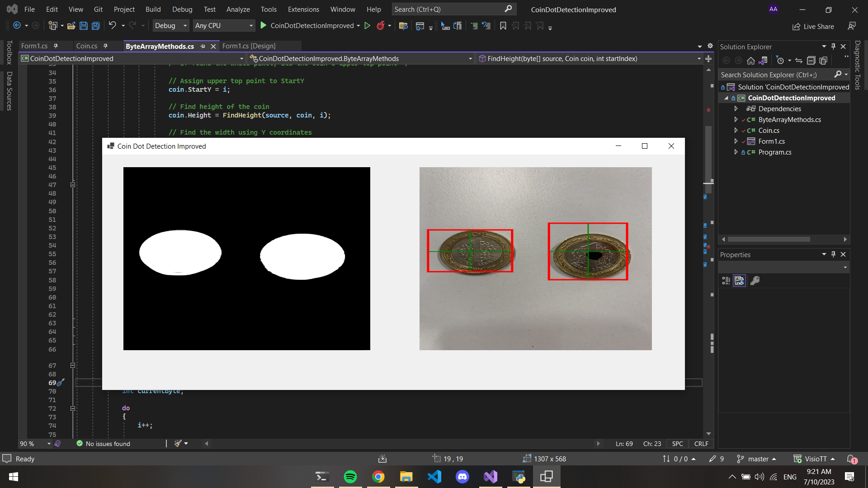Open the Analyze menu
Screen dimensions: 868x488
click(238, 9)
